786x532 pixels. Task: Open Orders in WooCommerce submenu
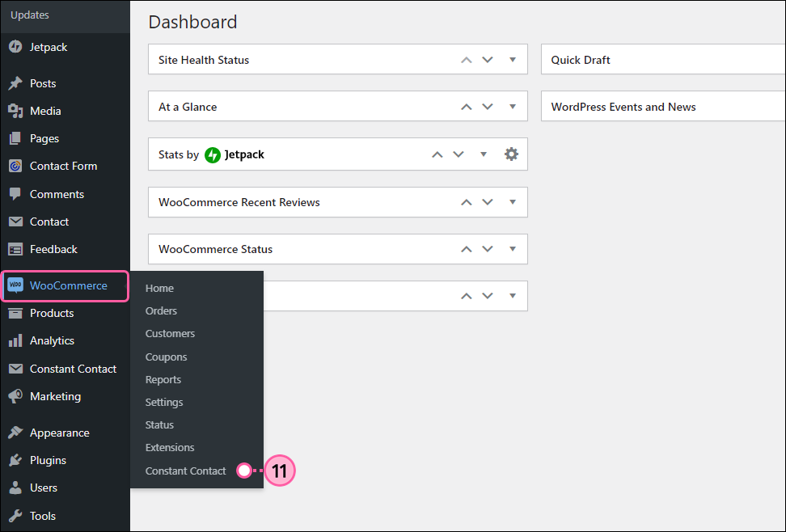point(161,311)
